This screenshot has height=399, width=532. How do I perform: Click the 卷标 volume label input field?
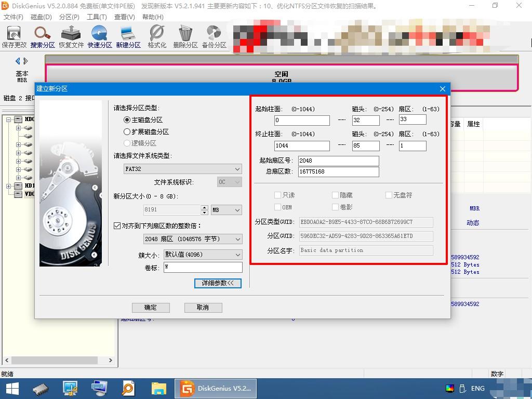point(203,267)
